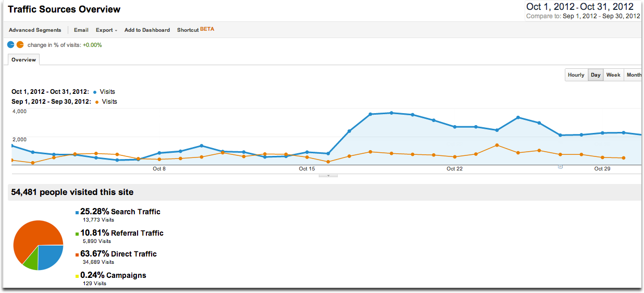Click the peak blue data point on chart
This screenshot has height=293, width=644.
coord(391,113)
